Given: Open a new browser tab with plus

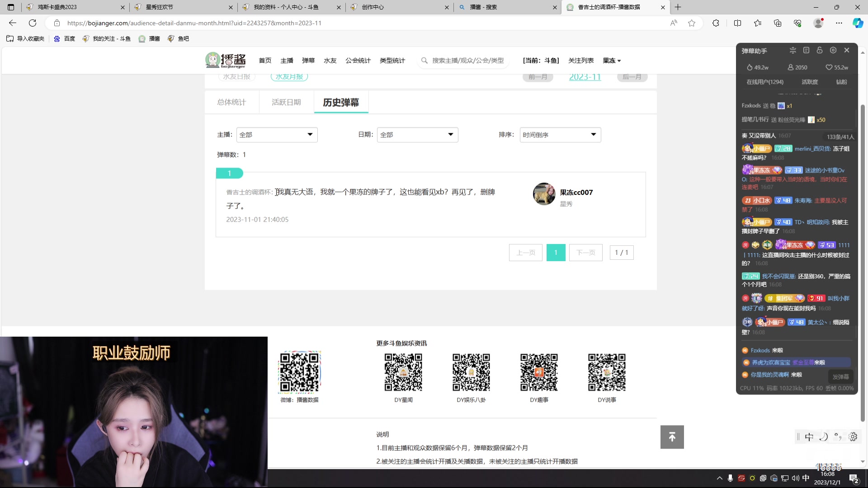Looking at the screenshot, I should point(678,7).
